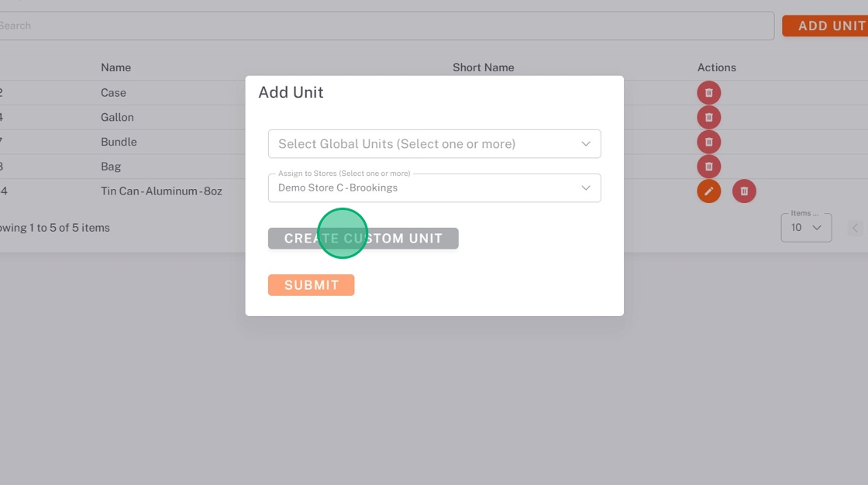
Task: Click the Actions column header
Action: pyautogui.click(x=716, y=67)
